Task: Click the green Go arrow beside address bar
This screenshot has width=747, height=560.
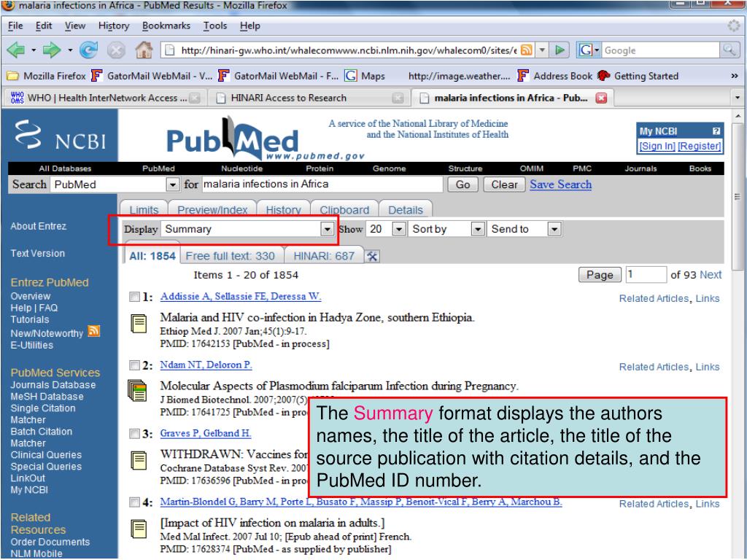Action: [x=560, y=50]
